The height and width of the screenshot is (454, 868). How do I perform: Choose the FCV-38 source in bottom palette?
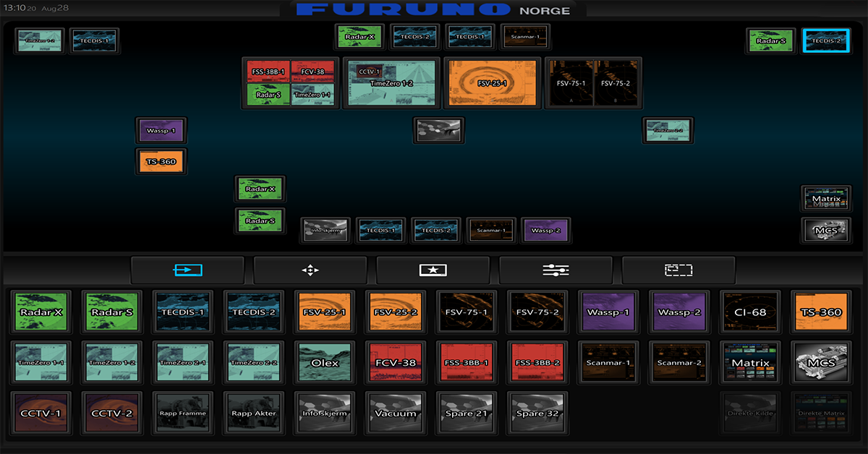[x=396, y=362]
